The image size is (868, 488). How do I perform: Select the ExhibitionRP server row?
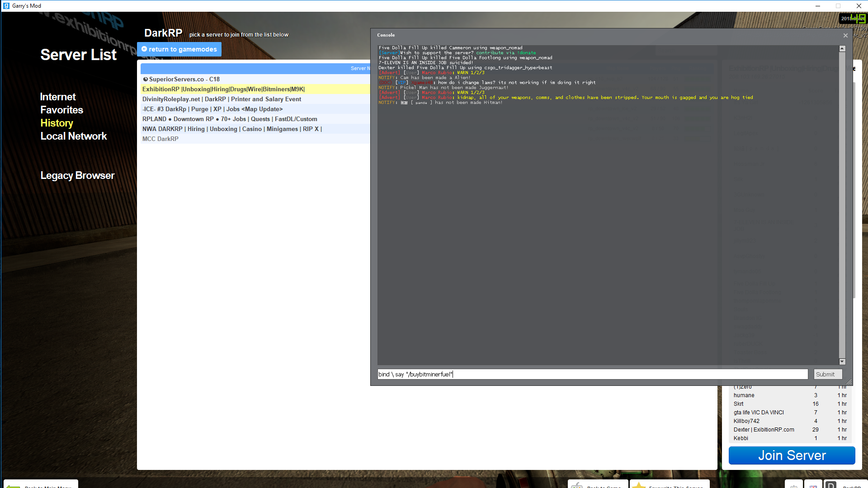click(x=255, y=89)
